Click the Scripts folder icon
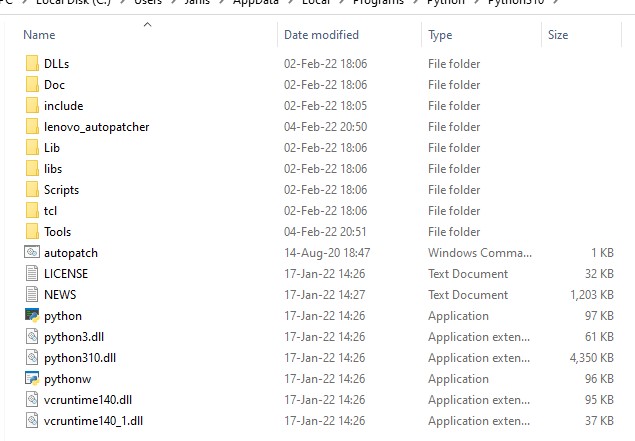The image size is (635, 441). [31, 190]
